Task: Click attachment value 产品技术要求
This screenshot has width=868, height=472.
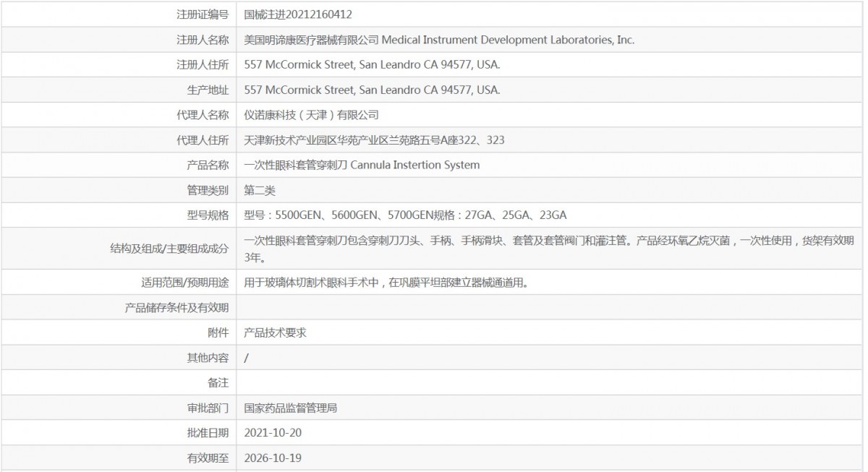Action: click(x=276, y=332)
